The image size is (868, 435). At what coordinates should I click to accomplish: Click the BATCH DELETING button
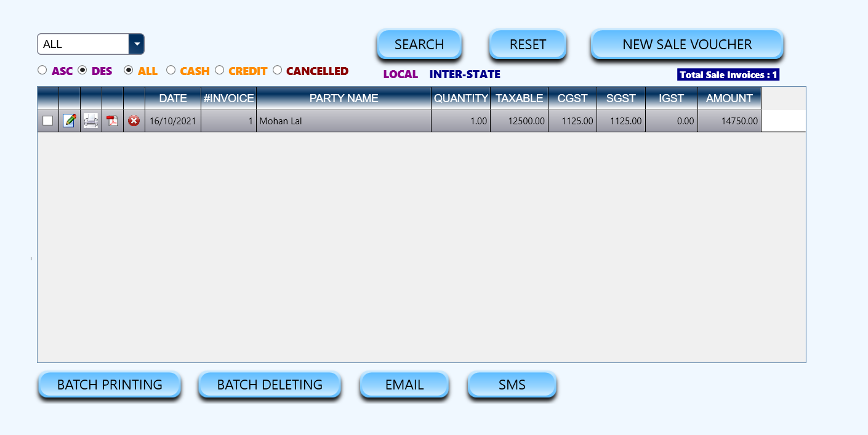pyautogui.click(x=270, y=385)
